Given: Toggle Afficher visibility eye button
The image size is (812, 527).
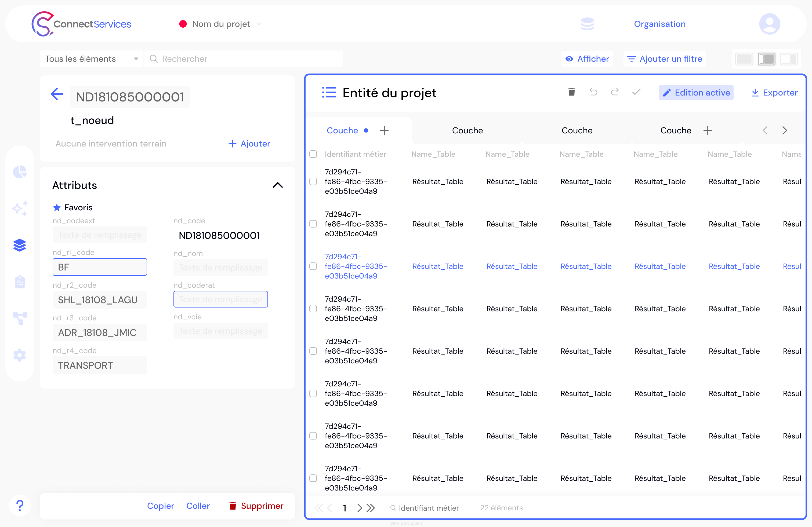Looking at the screenshot, I should pos(587,59).
